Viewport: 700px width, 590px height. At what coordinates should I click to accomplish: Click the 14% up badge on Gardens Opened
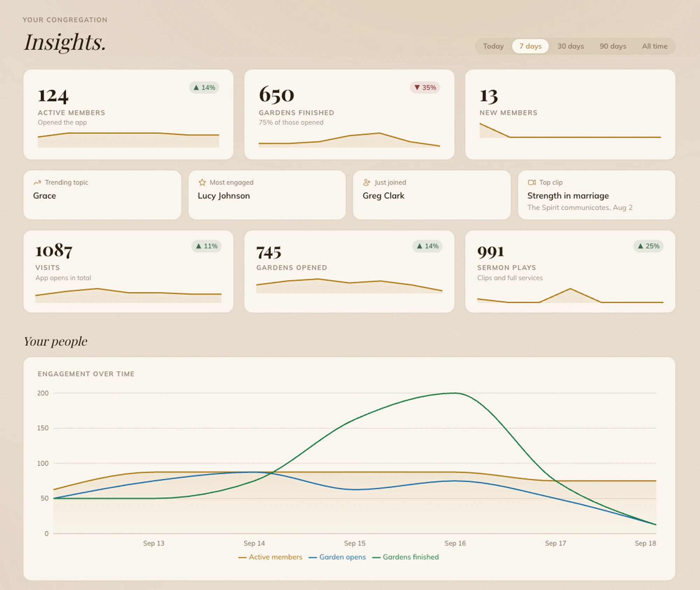427,246
